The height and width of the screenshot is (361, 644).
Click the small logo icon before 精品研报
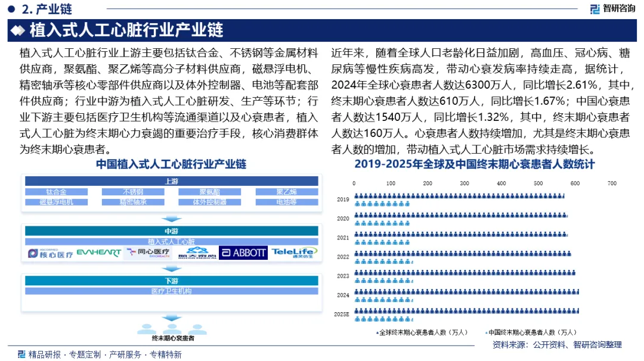pos(22,354)
